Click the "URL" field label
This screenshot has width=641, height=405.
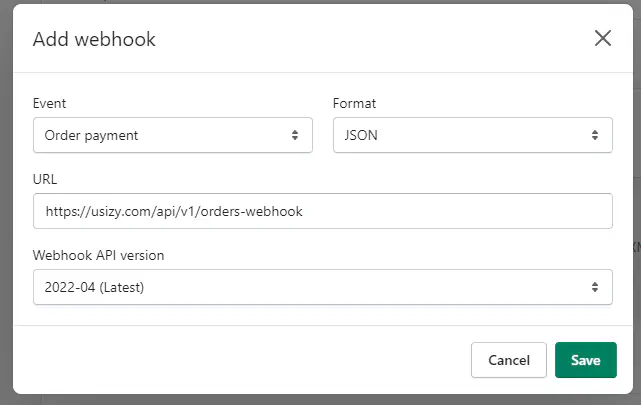pyautogui.click(x=45, y=179)
